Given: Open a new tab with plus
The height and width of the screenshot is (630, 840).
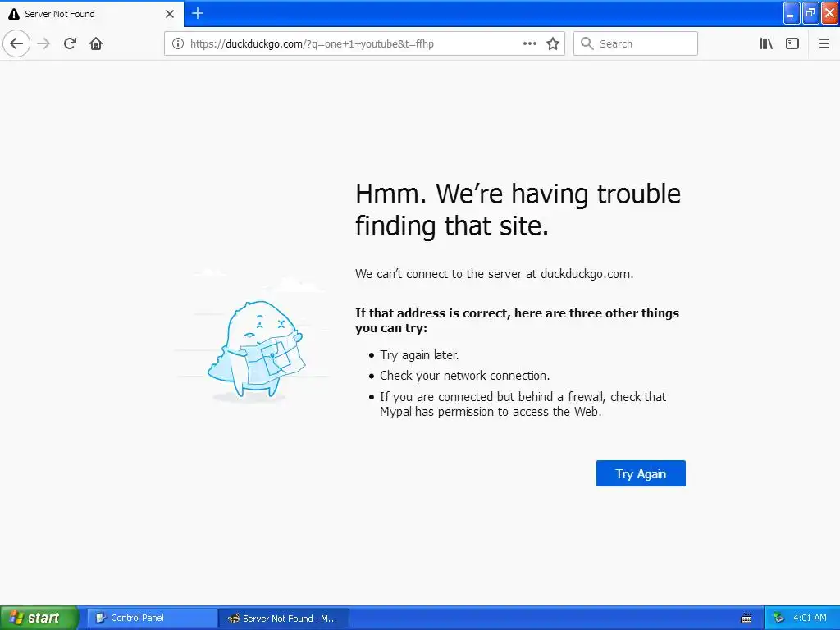Looking at the screenshot, I should coord(198,13).
